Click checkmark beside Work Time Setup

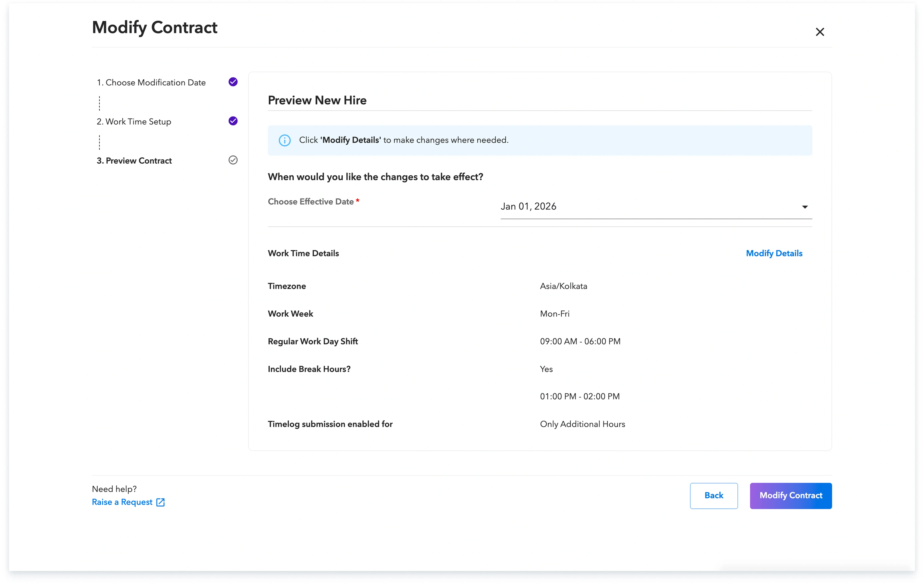tap(233, 121)
